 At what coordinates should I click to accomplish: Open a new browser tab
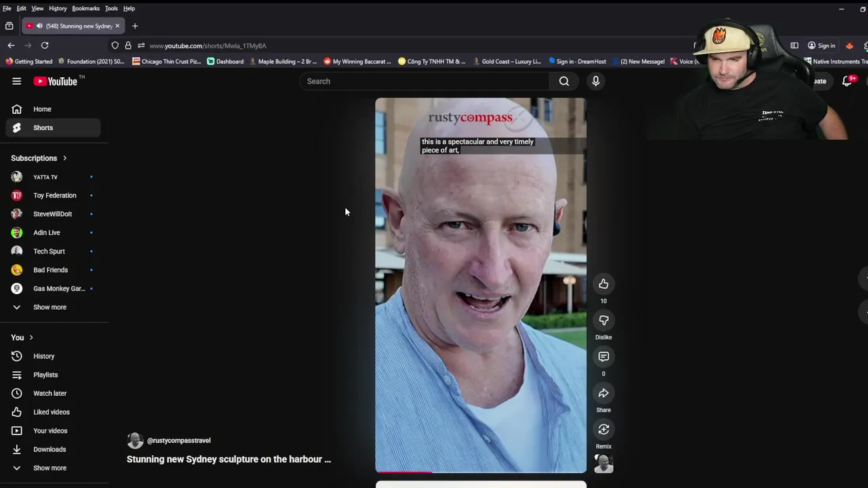pos(135,26)
